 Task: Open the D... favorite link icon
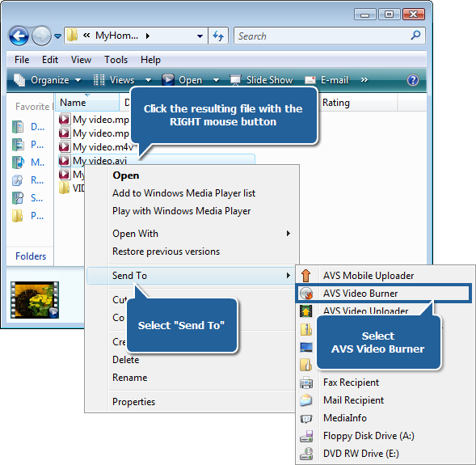[18, 127]
